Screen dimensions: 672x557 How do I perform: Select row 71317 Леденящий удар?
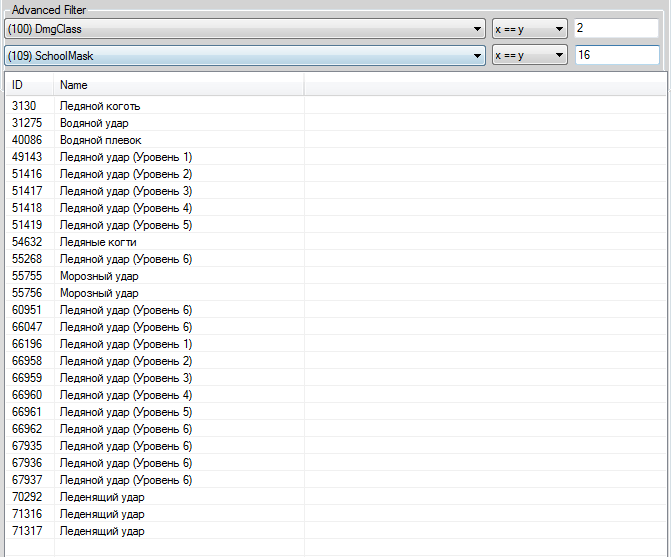tap(101, 531)
